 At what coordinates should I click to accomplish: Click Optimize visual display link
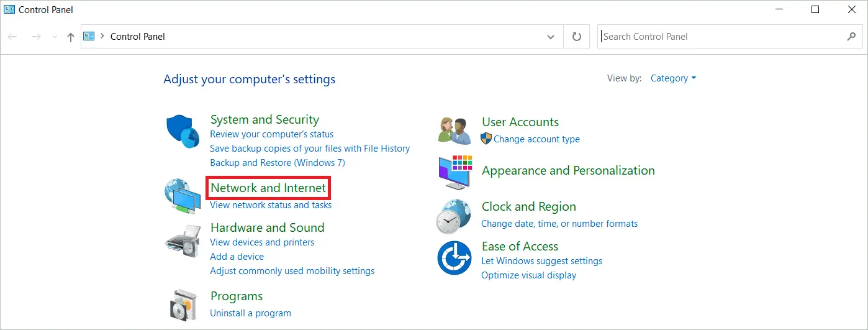529,275
